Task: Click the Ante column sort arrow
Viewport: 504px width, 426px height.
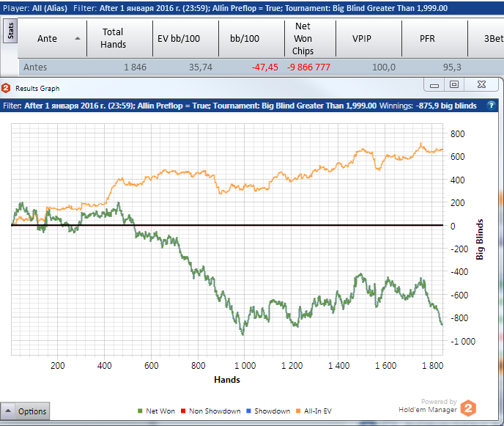Action: point(77,39)
